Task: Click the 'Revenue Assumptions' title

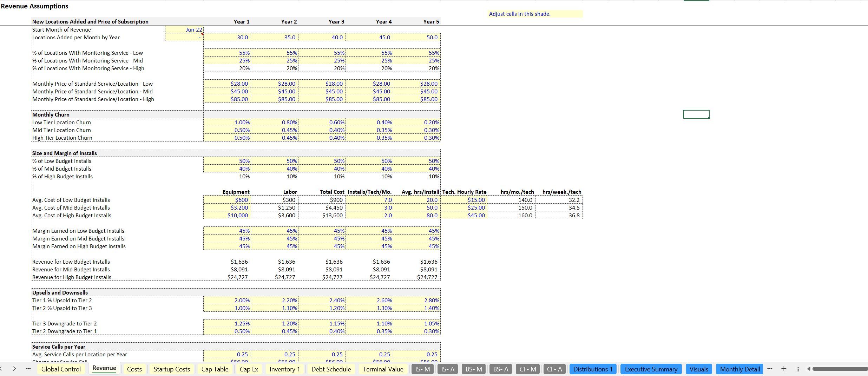Action: pyautogui.click(x=34, y=6)
